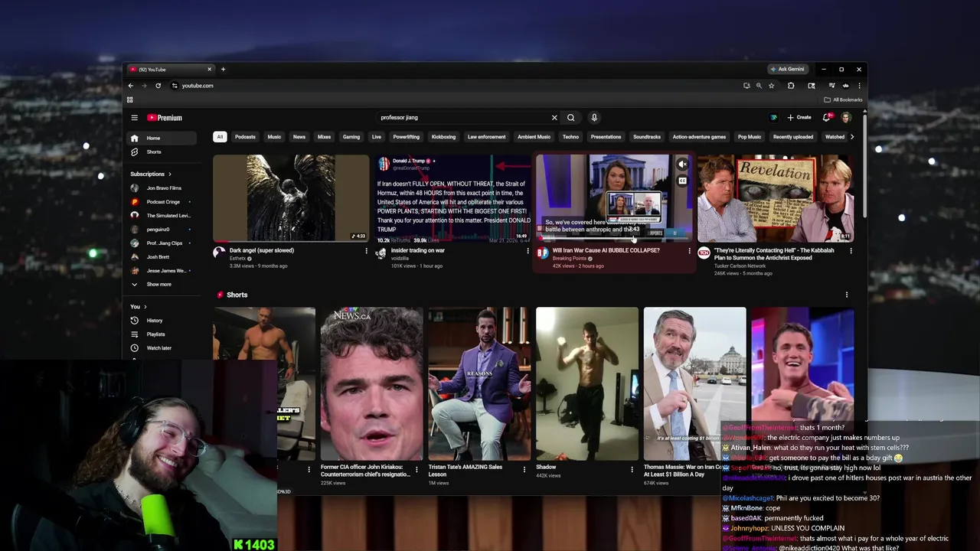Unmute the Breaking Points preview video
Screen dimensions: 980x551
(x=682, y=164)
